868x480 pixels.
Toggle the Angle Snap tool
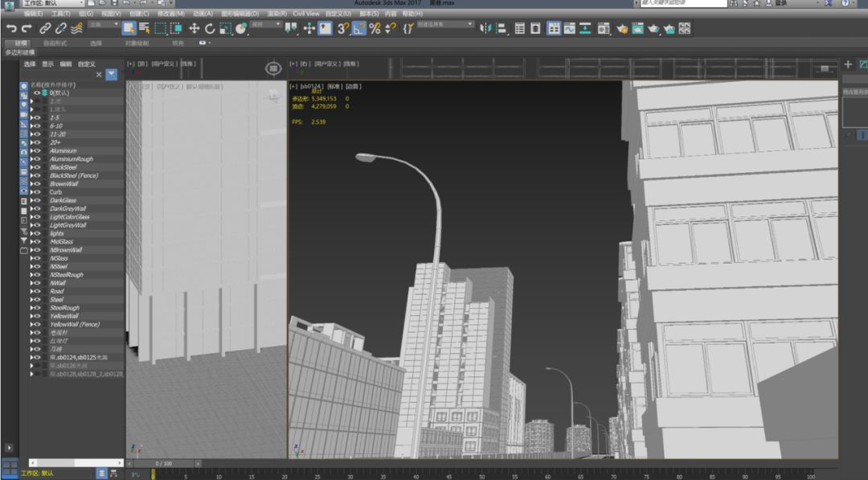pyautogui.click(x=358, y=29)
